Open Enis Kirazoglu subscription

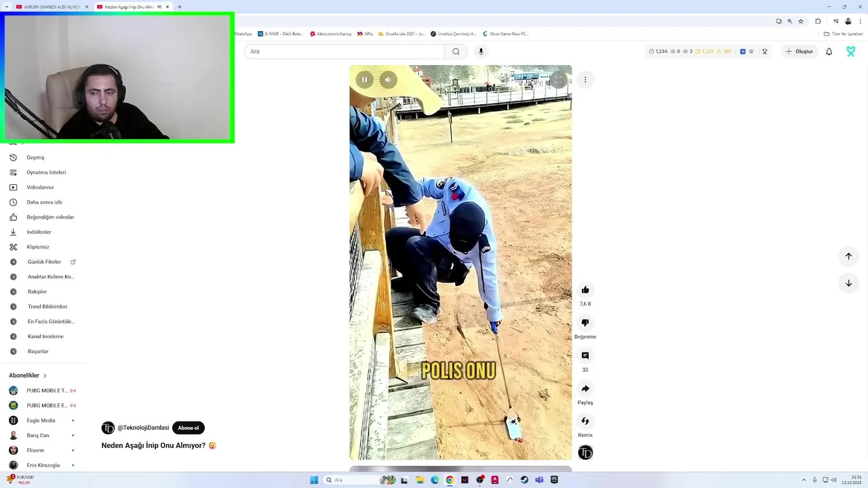43,465
